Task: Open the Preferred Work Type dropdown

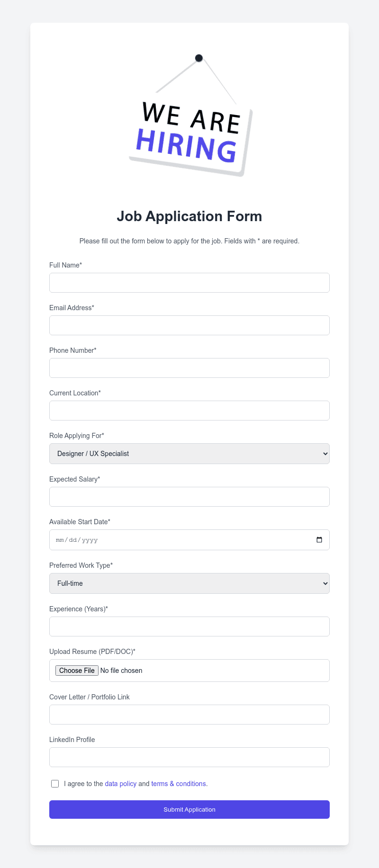Action: [189, 583]
